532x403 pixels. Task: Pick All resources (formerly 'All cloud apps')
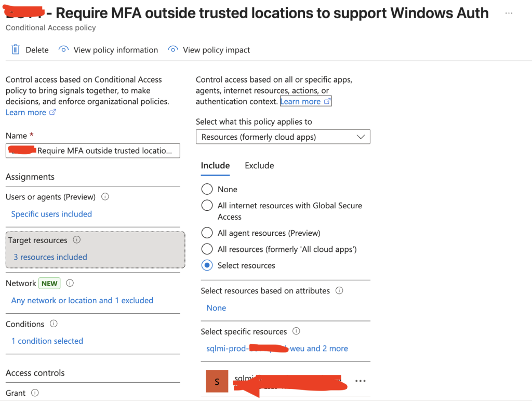pos(207,249)
